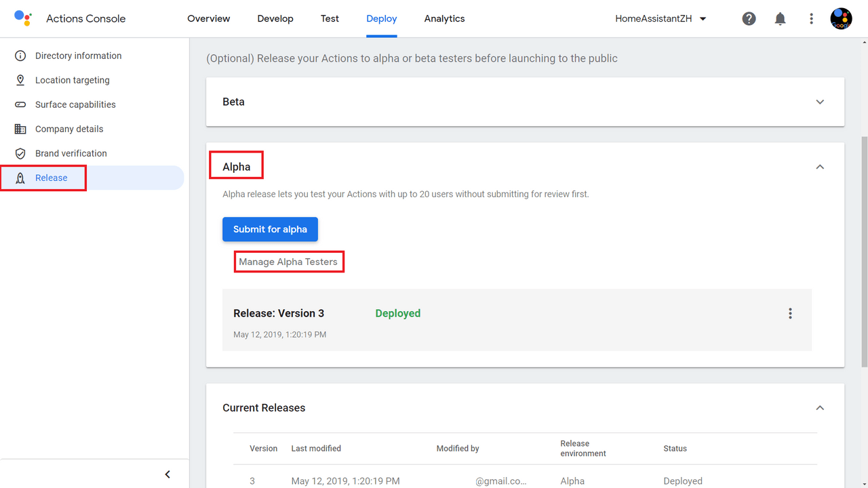Click the Version column header
Image resolution: width=868 pixels, height=488 pixels.
pyautogui.click(x=263, y=449)
